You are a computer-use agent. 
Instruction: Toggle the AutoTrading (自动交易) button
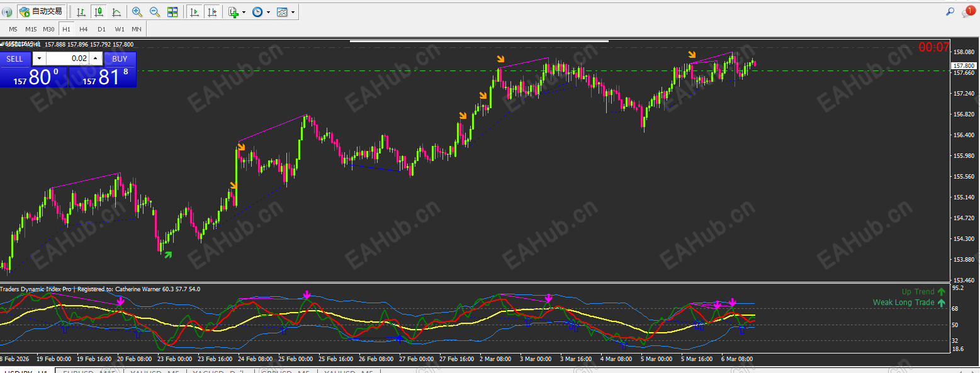(42, 11)
